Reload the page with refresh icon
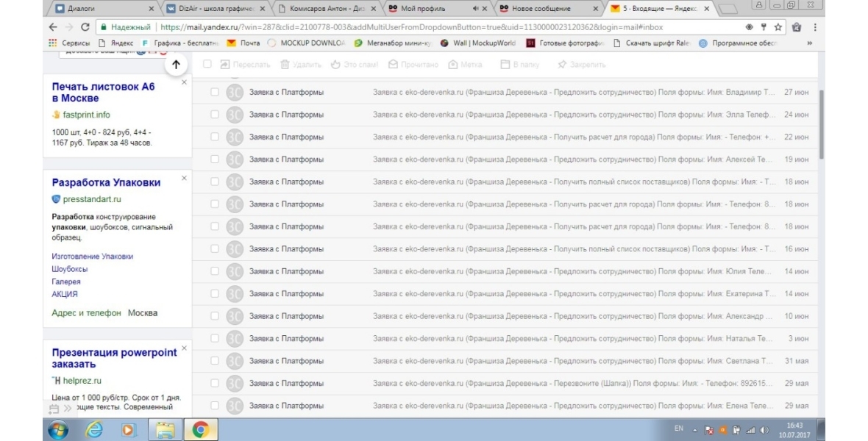Image resolution: width=868 pixels, height=441 pixels. (x=85, y=27)
